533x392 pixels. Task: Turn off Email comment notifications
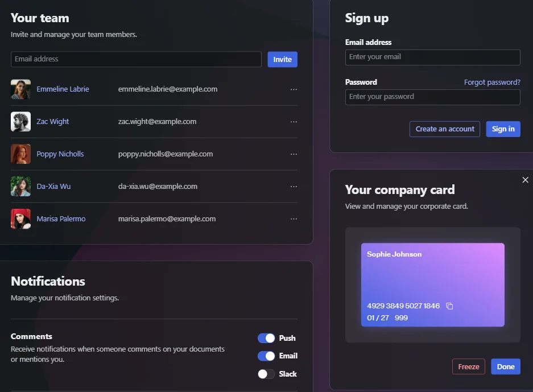(x=266, y=356)
